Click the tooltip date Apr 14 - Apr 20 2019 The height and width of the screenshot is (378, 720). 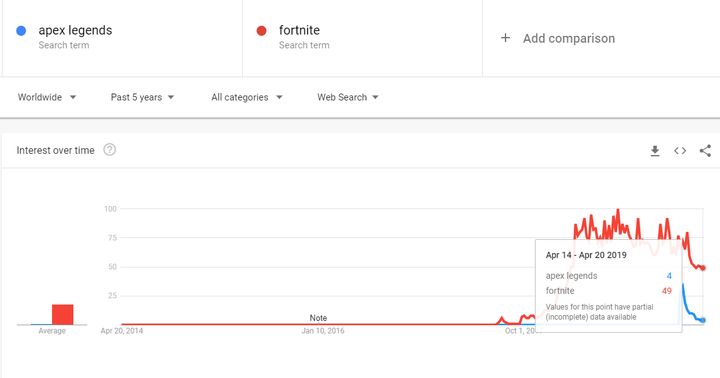tap(586, 255)
